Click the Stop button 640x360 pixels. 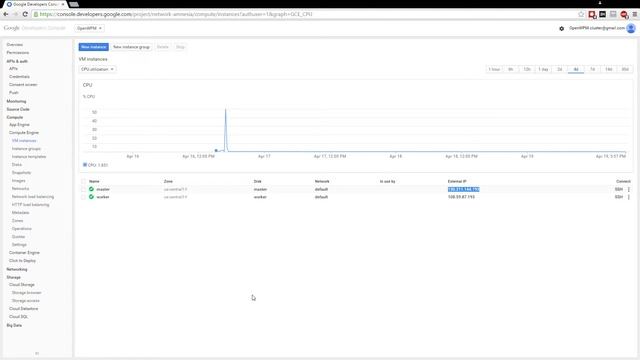click(x=180, y=47)
